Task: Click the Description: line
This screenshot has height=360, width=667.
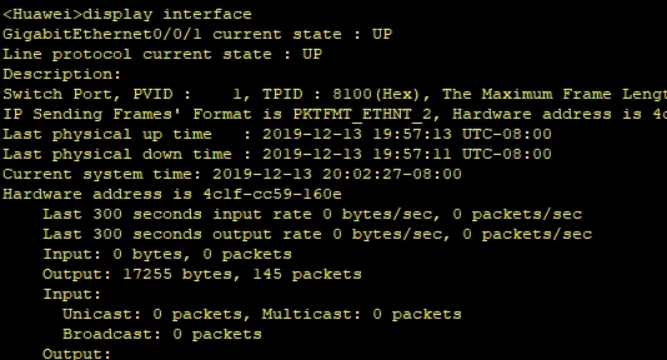Action: pos(62,74)
